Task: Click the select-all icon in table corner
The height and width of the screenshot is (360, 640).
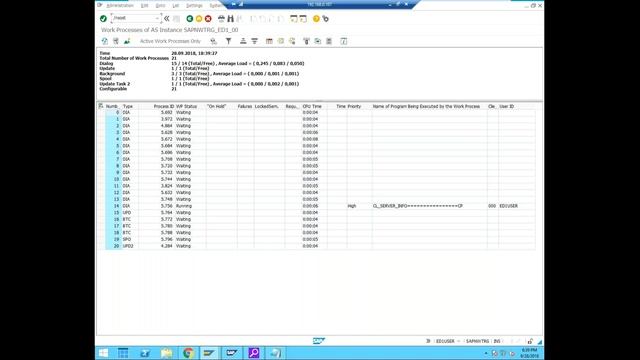Action: 101,106
